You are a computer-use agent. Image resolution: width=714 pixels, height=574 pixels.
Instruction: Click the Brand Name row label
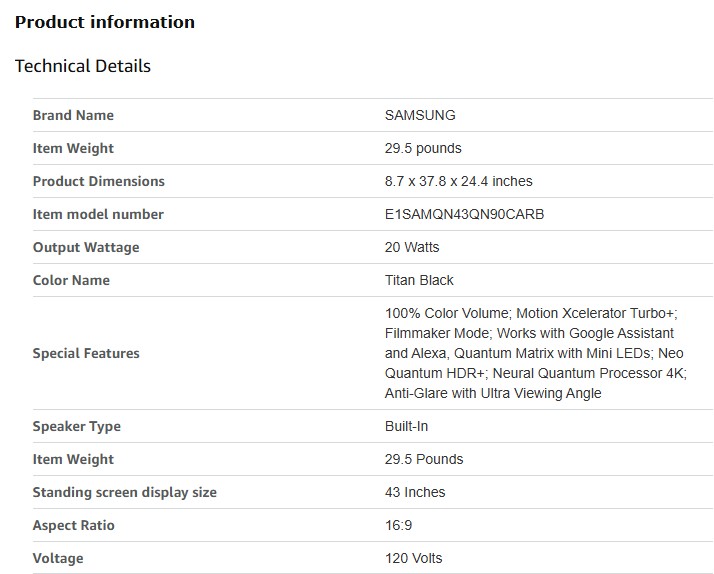pos(73,115)
